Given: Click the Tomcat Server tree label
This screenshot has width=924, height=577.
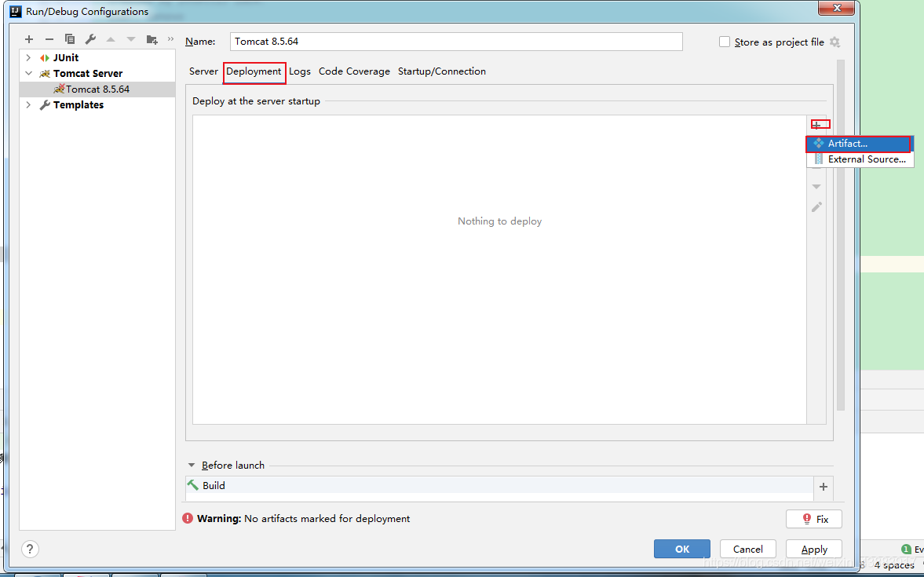Looking at the screenshot, I should pos(88,74).
